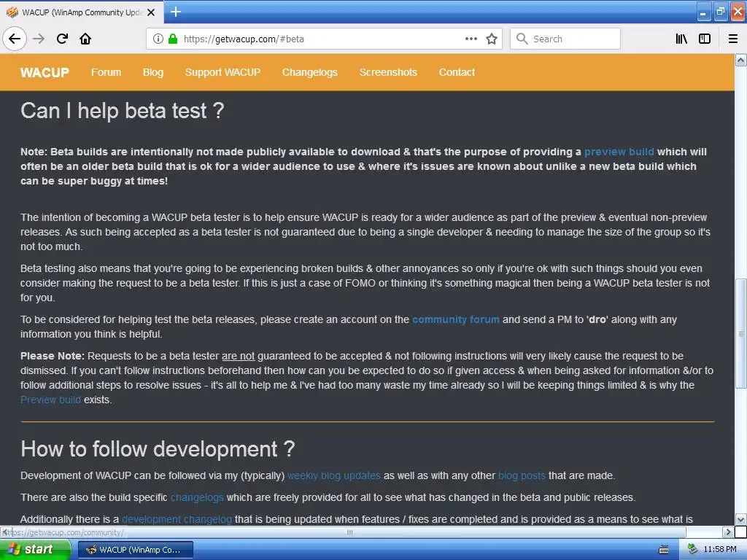This screenshot has height=560, width=747.
Task: Close the WACUP browser tab
Action: click(151, 12)
